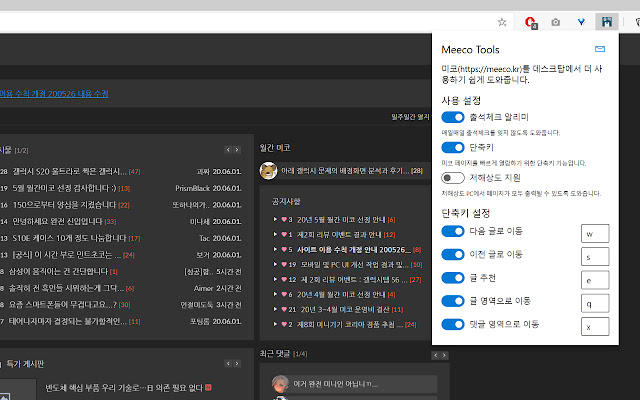Open post S10E 케이스 10개 정도 나눔합니다
The width and height of the screenshot is (640, 400).
(69, 238)
